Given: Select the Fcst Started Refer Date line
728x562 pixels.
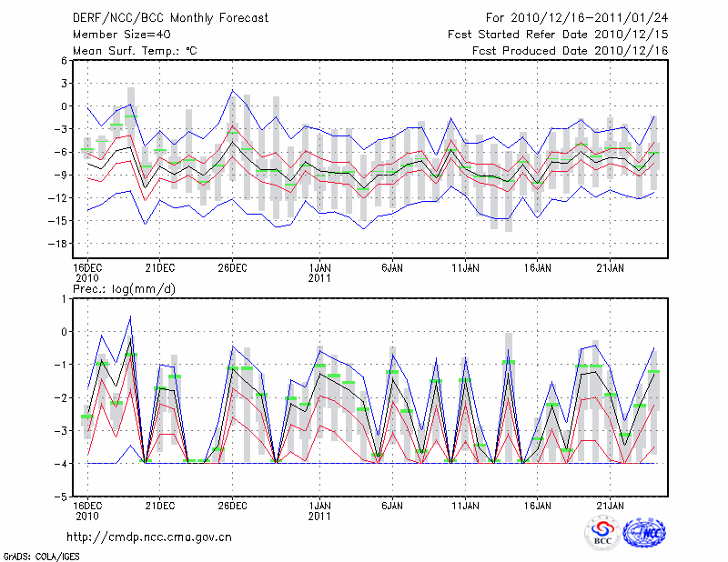Looking at the screenshot, I should tap(558, 34).
